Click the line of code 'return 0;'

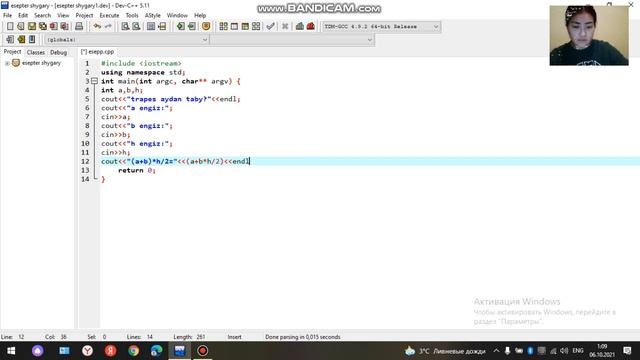click(x=137, y=170)
